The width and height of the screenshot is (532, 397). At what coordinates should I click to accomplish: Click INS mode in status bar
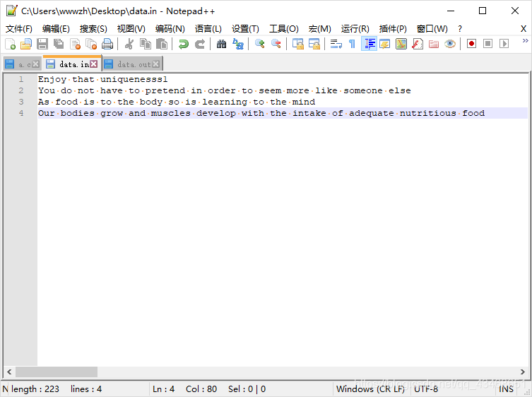506,389
